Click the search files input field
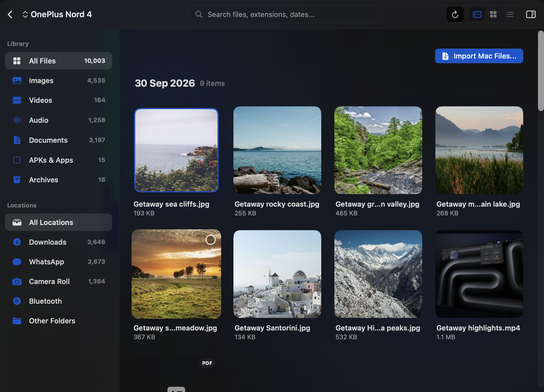 pyautogui.click(x=282, y=14)
